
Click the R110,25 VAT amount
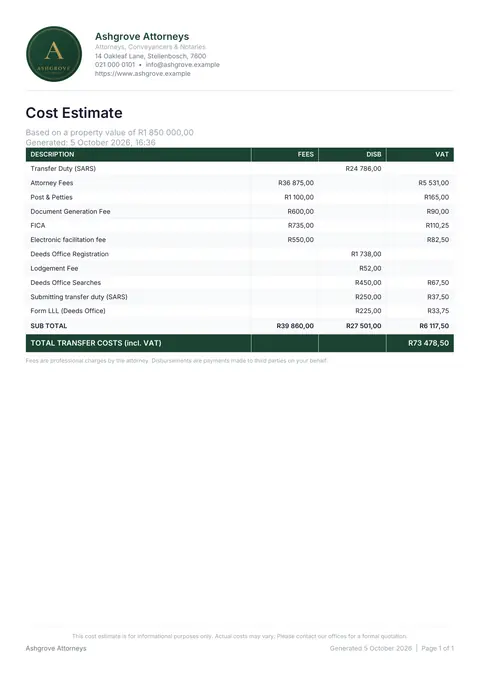click(x=437, y=225)
